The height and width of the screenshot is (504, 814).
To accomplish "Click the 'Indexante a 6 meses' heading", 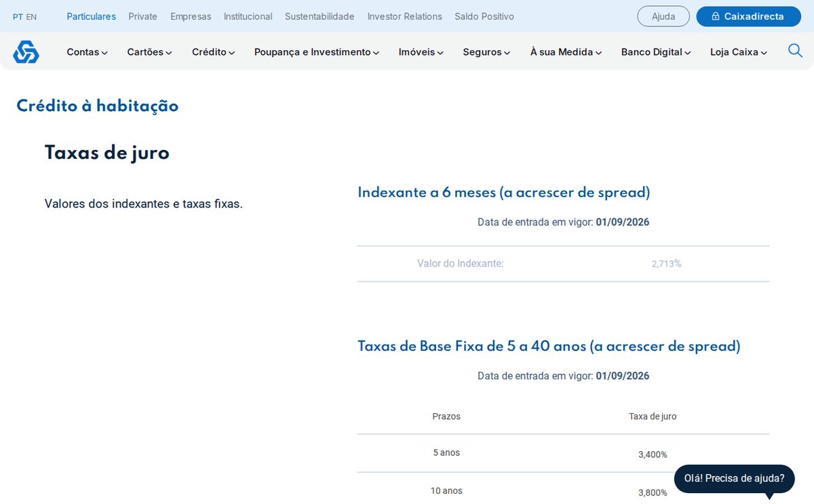I will (504, 193).
